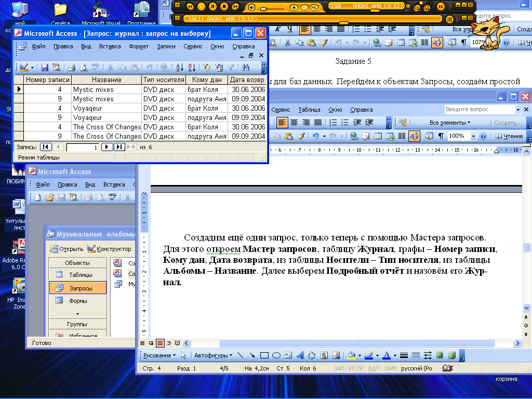Click record number field in Access navigation

point(83,147)
